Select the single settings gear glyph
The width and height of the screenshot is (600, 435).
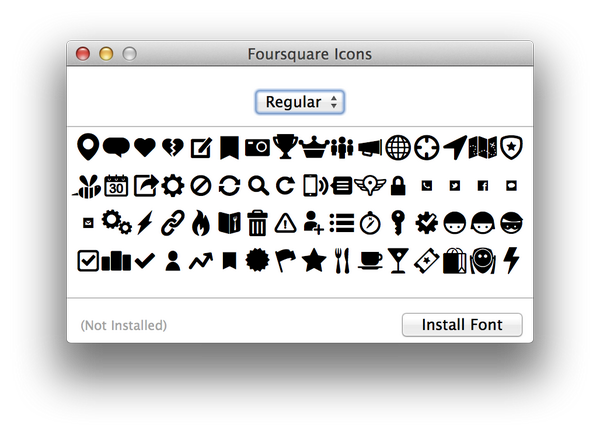click(x=173, y=186)
